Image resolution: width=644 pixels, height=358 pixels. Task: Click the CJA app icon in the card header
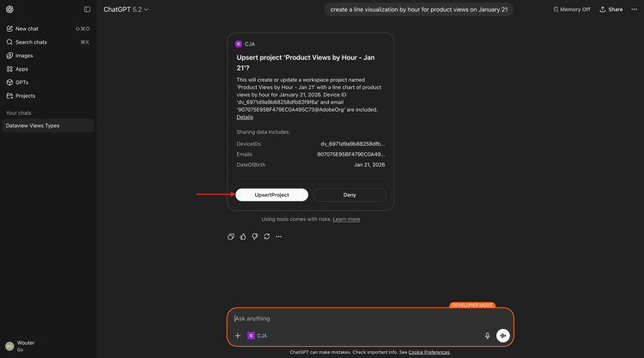pos(238,44)
